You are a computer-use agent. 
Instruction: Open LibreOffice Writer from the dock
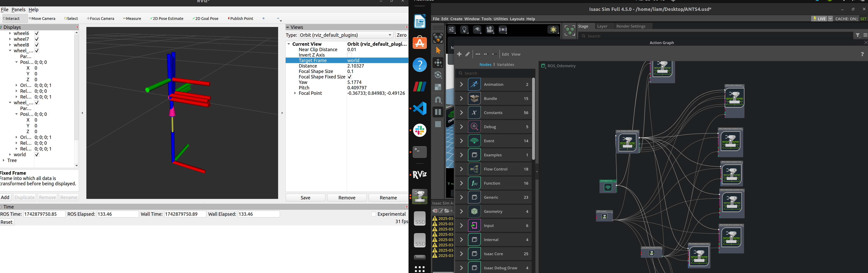tap(420, 22)
